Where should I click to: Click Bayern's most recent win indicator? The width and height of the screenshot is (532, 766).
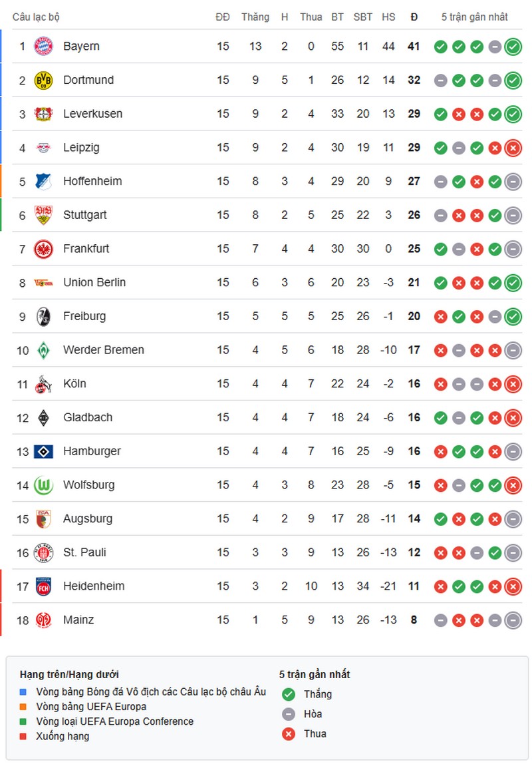pyautogui.click(x=513, y=47)
